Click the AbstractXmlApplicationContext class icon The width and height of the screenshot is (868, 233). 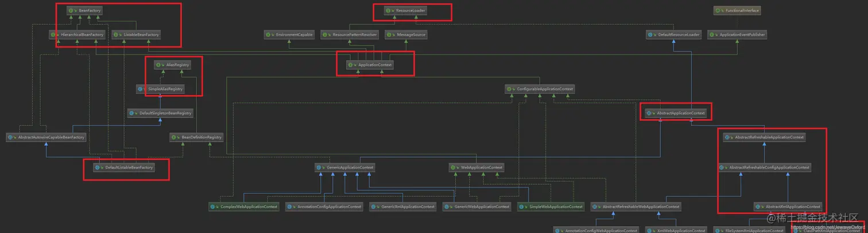click(x=758, y=207)
